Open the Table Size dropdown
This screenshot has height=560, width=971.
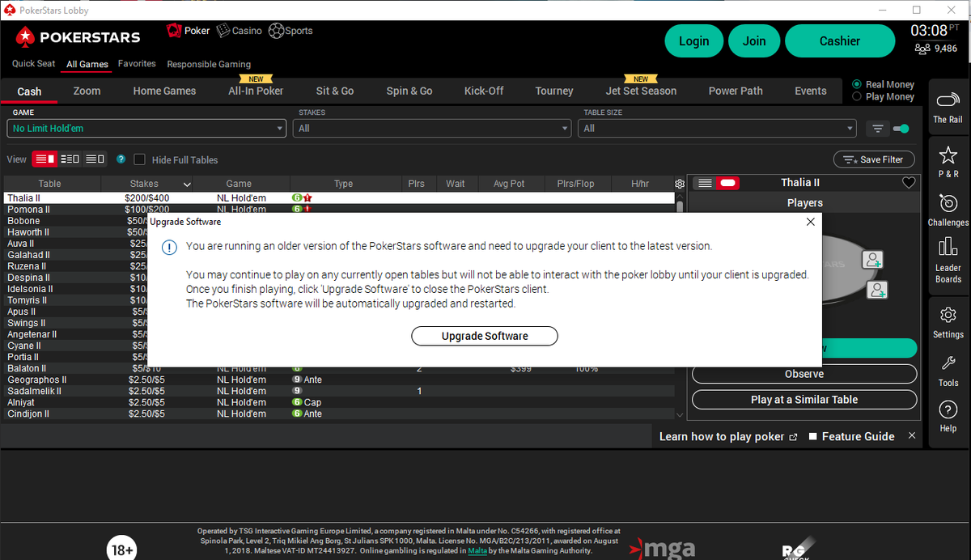click(x=717, y=128)
